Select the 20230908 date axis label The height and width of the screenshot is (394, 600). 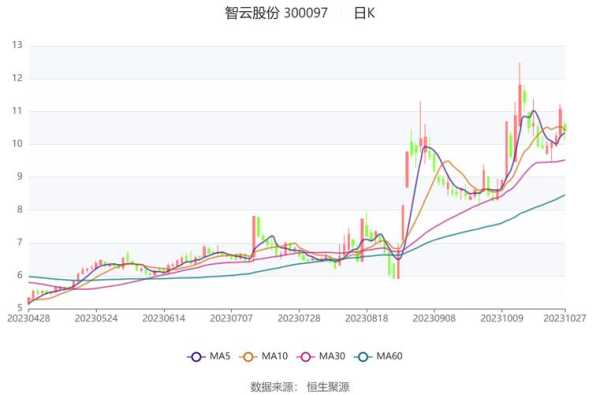(x=434, y=318)
